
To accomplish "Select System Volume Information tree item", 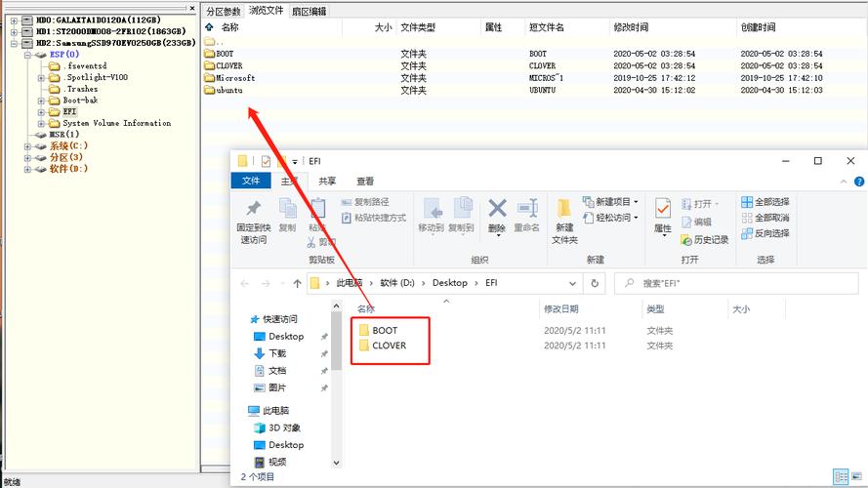I will point(116,123).
